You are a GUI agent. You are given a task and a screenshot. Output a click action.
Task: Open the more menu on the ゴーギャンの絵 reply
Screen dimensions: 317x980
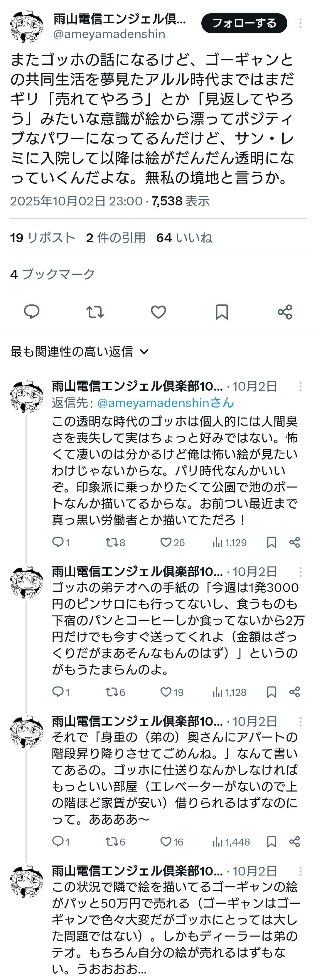pos(300,871)
